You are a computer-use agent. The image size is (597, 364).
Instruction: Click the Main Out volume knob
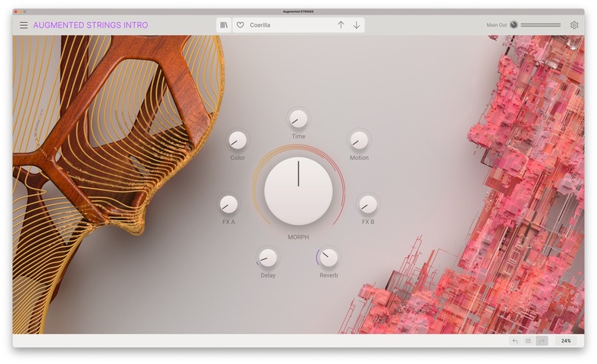click(514, 25)
